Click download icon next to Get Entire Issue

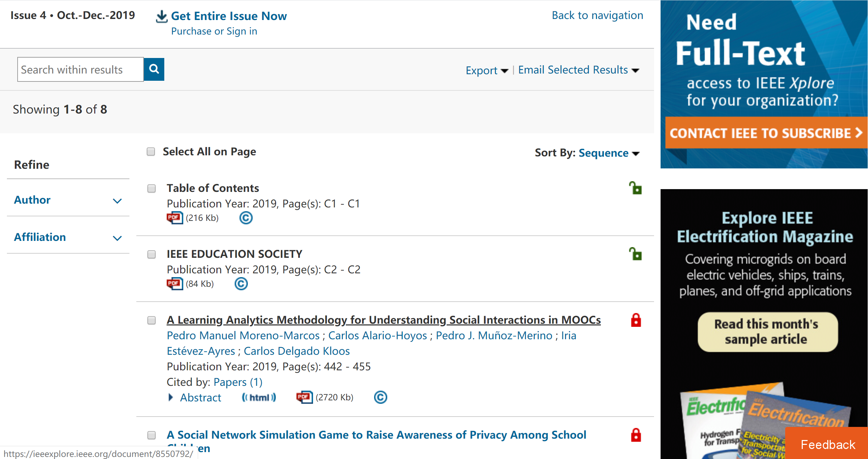[162, 16]
